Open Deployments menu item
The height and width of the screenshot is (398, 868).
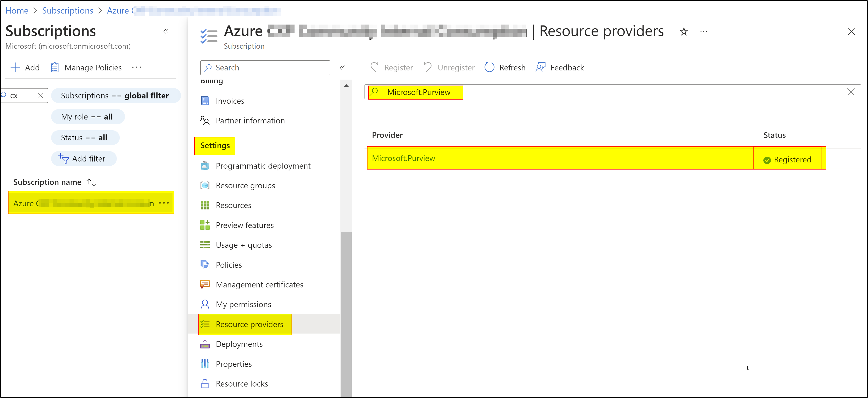[239, 344]
